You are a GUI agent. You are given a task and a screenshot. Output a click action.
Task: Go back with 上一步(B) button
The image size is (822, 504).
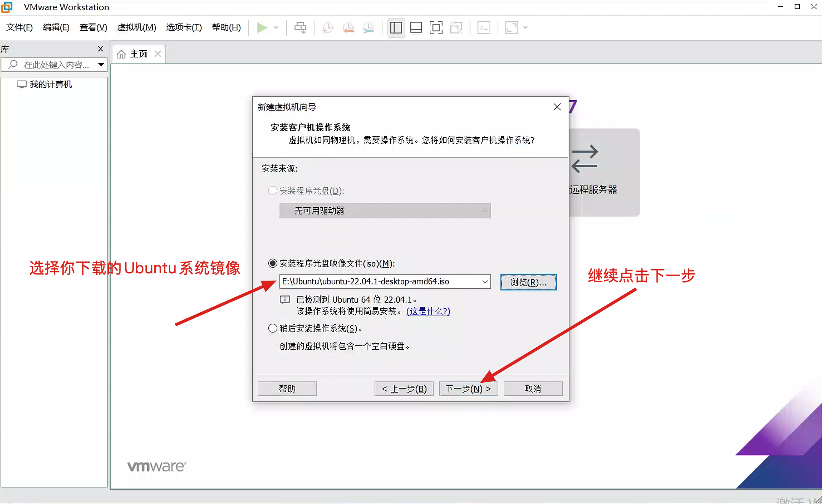(404, 388)
